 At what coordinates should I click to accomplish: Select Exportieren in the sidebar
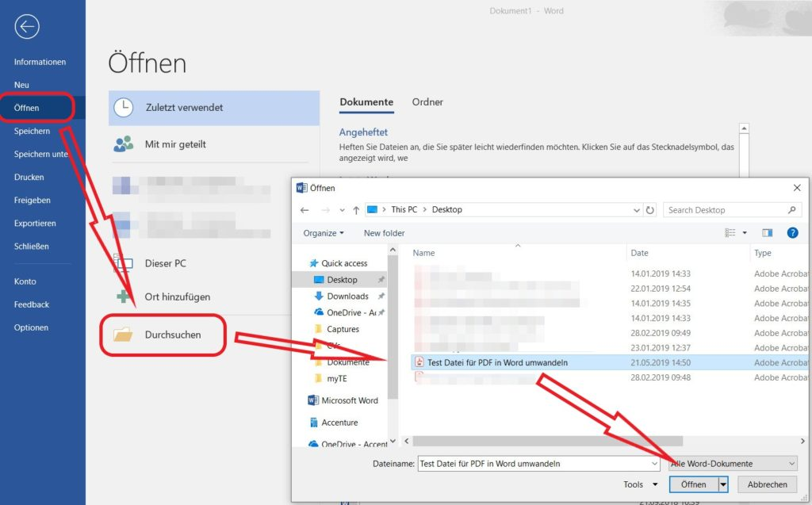(35, 224)
